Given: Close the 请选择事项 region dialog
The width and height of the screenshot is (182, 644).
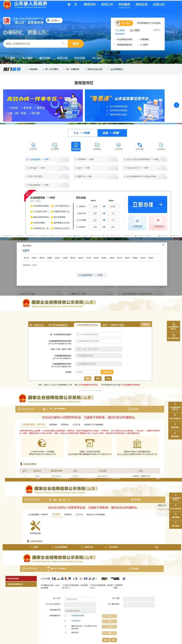Looking at the screenshot, I should click(163, 245).
